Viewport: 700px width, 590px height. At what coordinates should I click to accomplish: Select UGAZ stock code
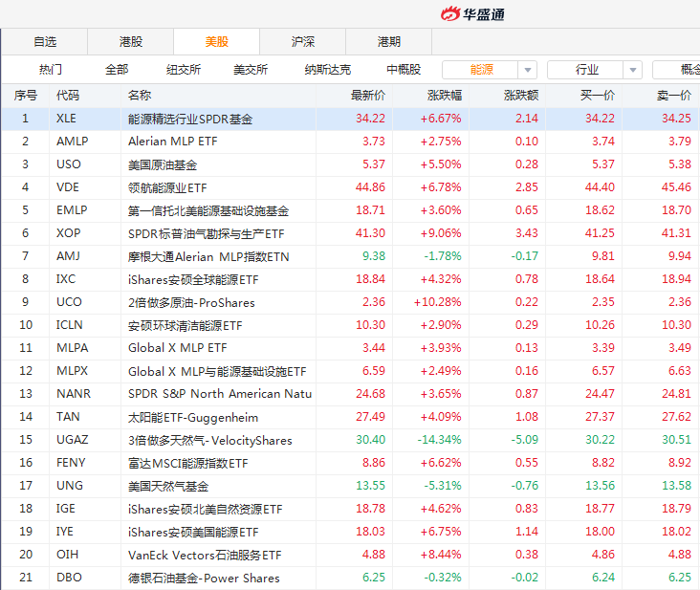72,440
